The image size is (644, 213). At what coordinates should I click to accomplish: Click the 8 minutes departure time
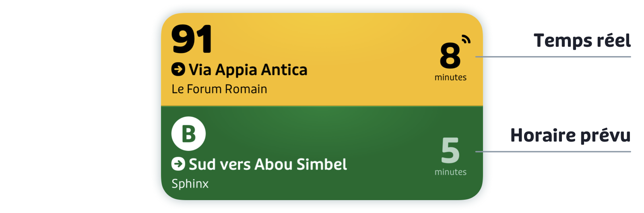[450, 61]
